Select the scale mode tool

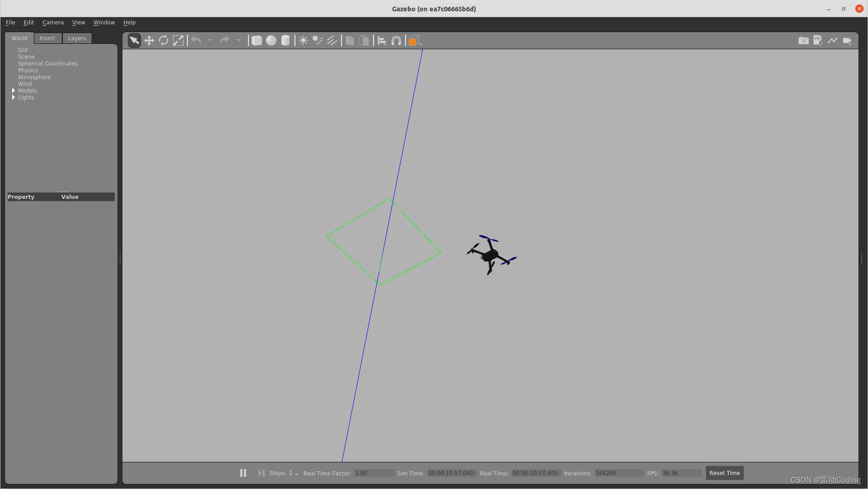[x=178, y=41]
